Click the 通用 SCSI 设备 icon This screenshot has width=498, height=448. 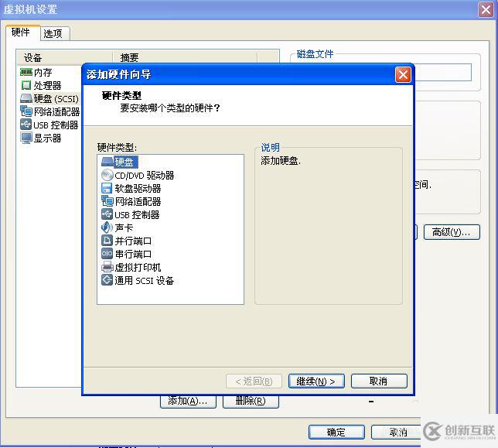(107, 280)
